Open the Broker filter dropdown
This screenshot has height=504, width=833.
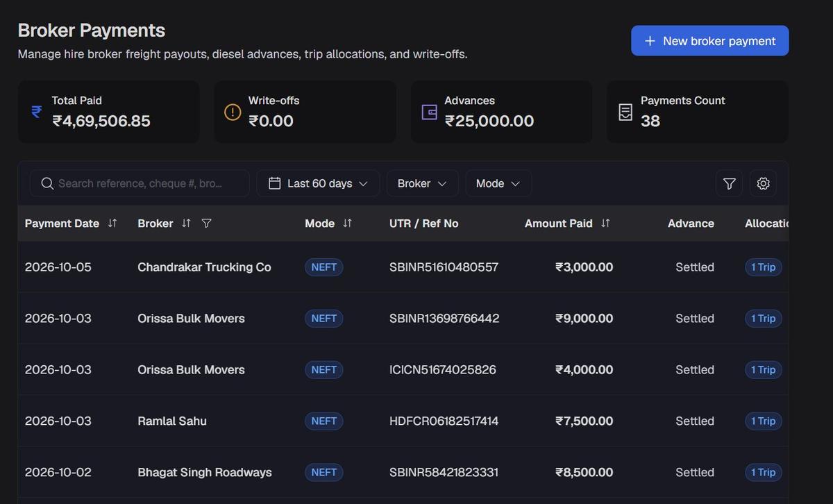click(422, 183)
